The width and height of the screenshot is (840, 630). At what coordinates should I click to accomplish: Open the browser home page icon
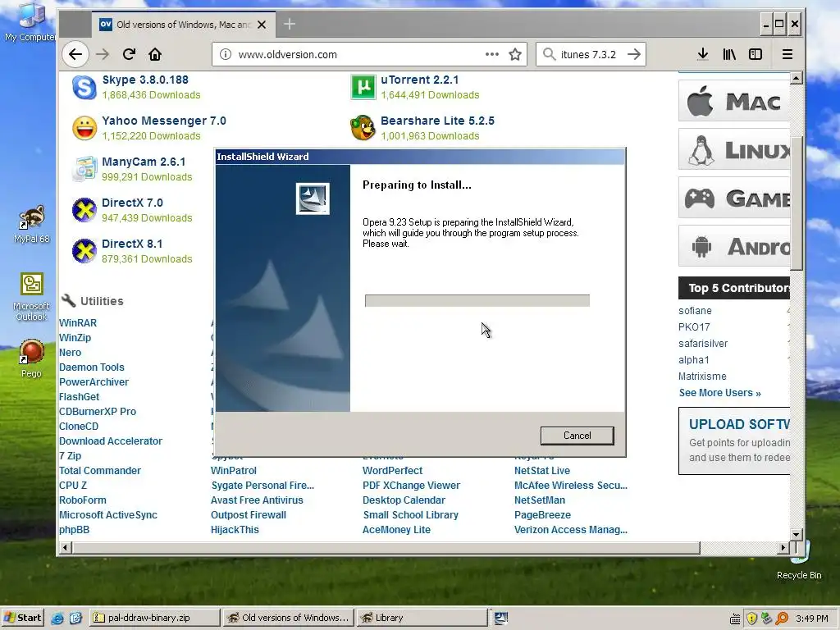(x=155, y=54)
